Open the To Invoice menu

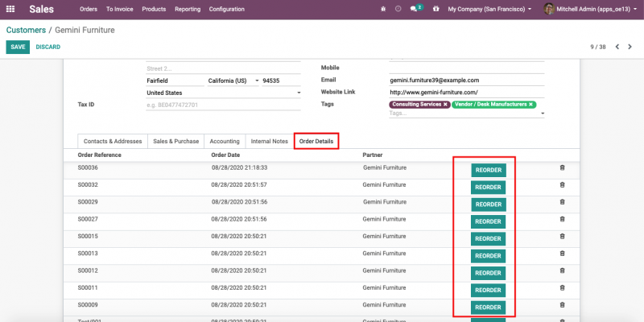119,9
